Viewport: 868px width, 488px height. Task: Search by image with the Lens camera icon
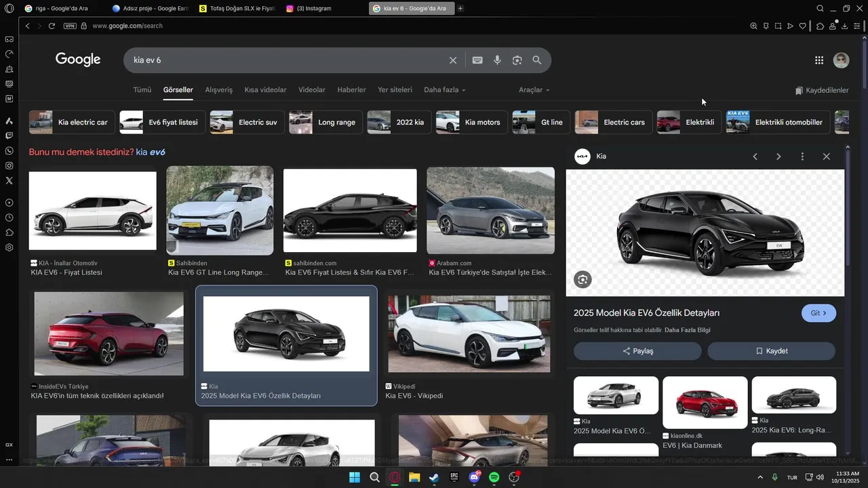(x=517, y=60)
